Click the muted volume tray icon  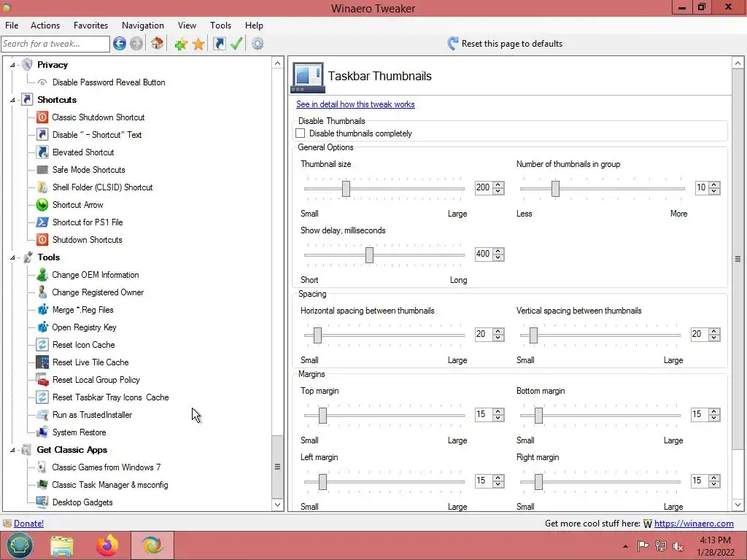coord(678,545)
